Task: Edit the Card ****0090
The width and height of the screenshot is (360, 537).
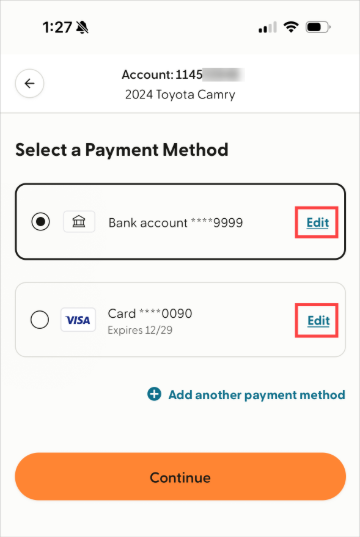Action: (x=318, y=321)
